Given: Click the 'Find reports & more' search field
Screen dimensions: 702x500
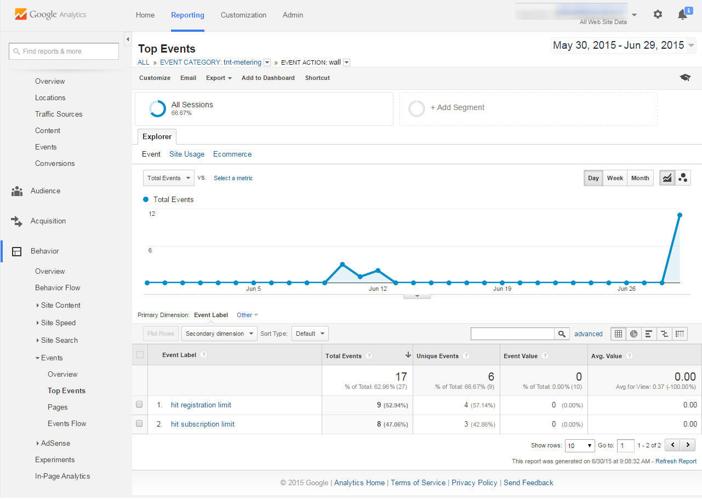Looking at the screenshot, I should pos(64,51).
